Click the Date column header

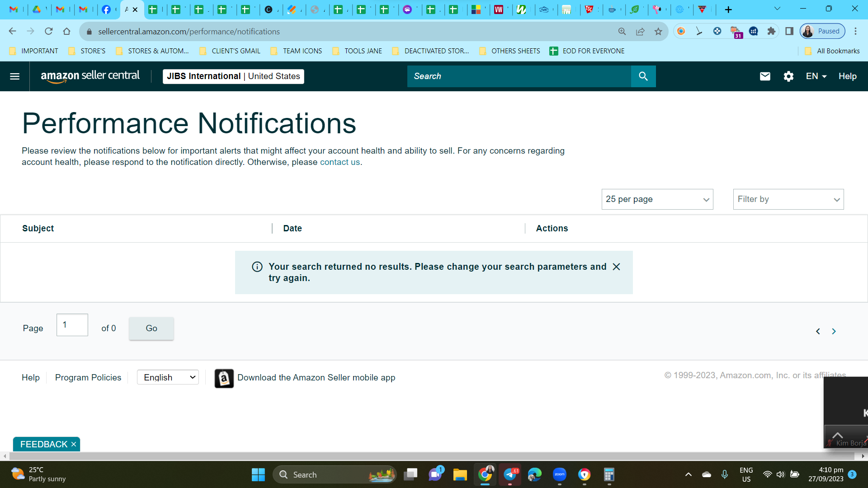tap(292, 229)
